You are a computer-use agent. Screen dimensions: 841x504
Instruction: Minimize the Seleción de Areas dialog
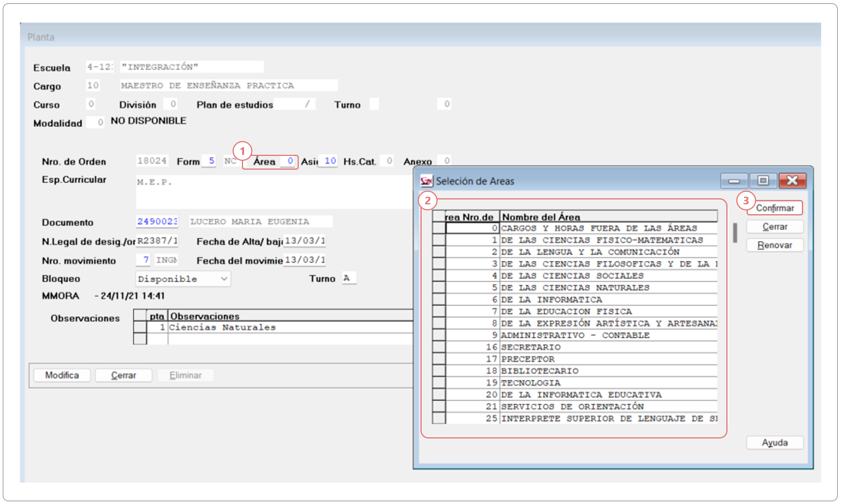coord(734,181)
